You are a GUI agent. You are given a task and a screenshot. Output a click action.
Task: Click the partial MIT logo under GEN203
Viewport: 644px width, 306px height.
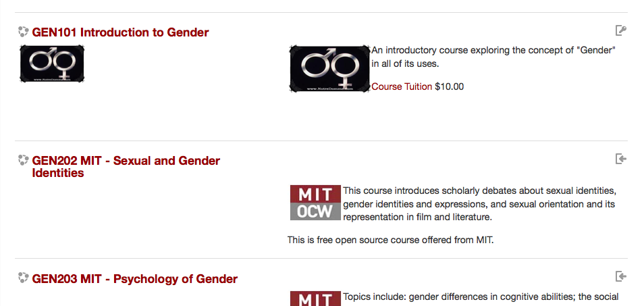(315, 299)
